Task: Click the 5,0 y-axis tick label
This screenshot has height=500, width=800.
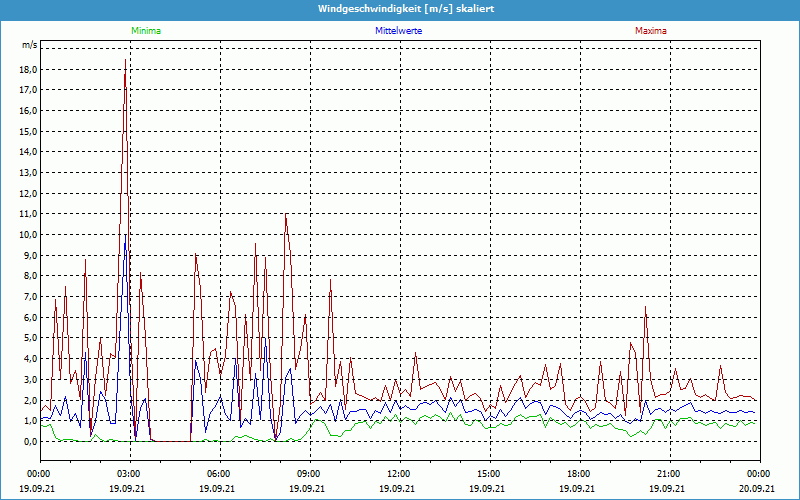Action: [x=28, y=338]
